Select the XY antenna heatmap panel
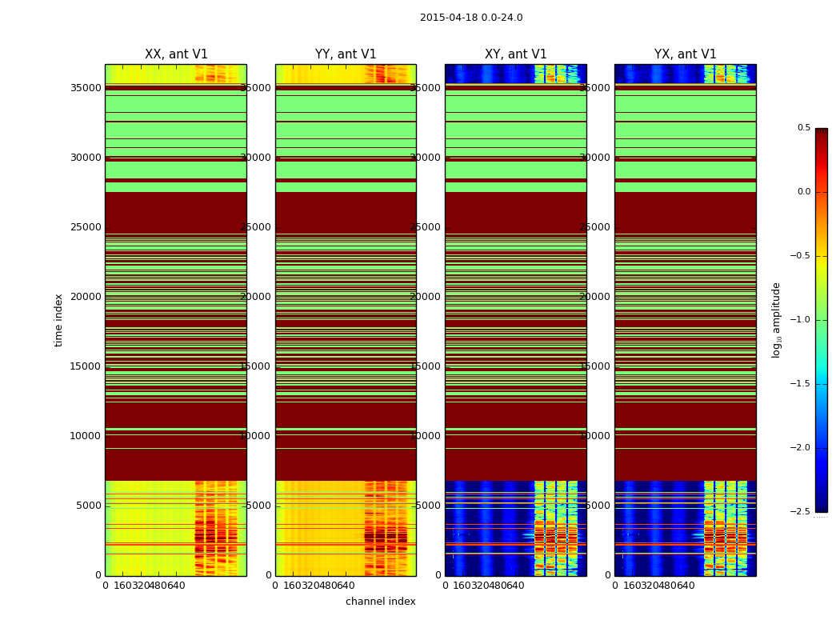 (516, 320)
